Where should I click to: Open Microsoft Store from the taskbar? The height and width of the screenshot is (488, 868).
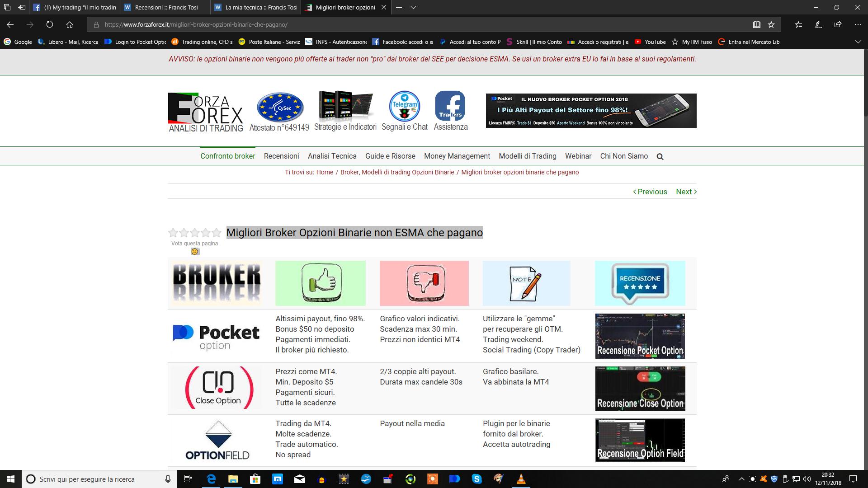pyautogui.click(x=255, y=479)
